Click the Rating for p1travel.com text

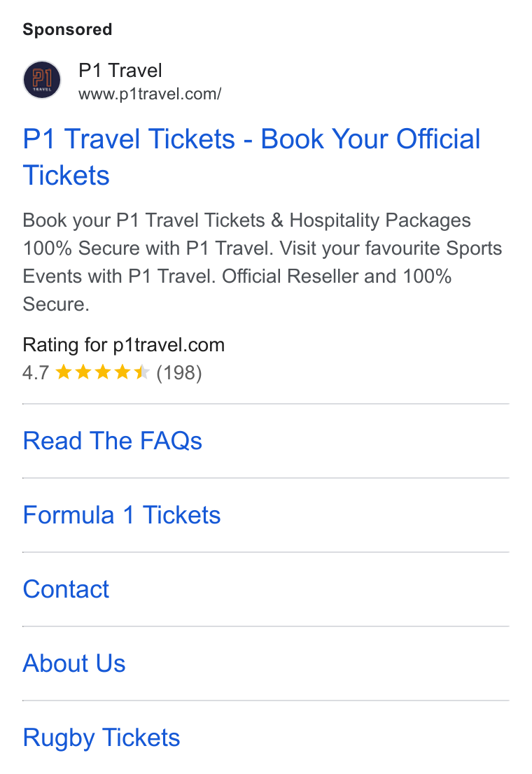(123, 344)
